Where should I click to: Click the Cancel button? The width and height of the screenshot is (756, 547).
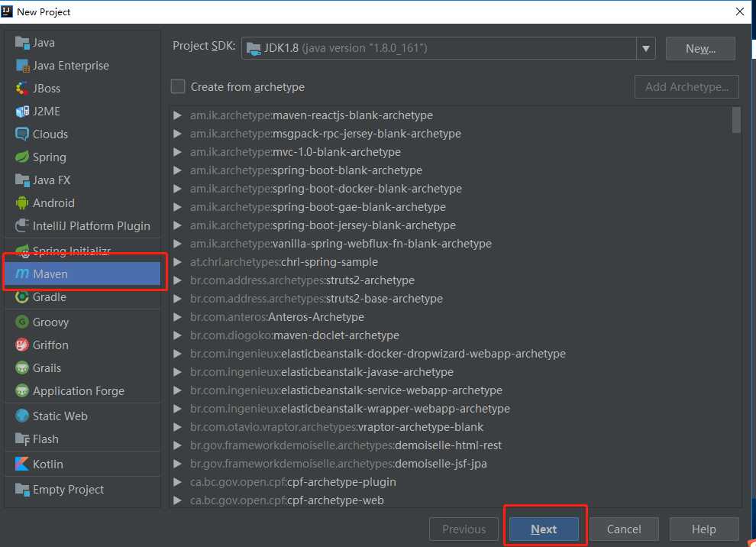(624, 529)
